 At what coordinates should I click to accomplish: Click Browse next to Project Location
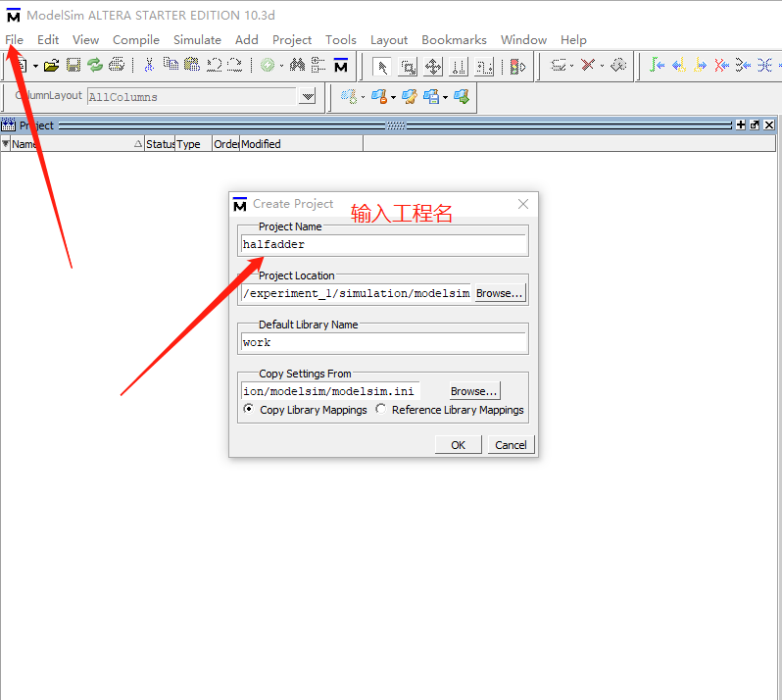(x=499, y=293)
